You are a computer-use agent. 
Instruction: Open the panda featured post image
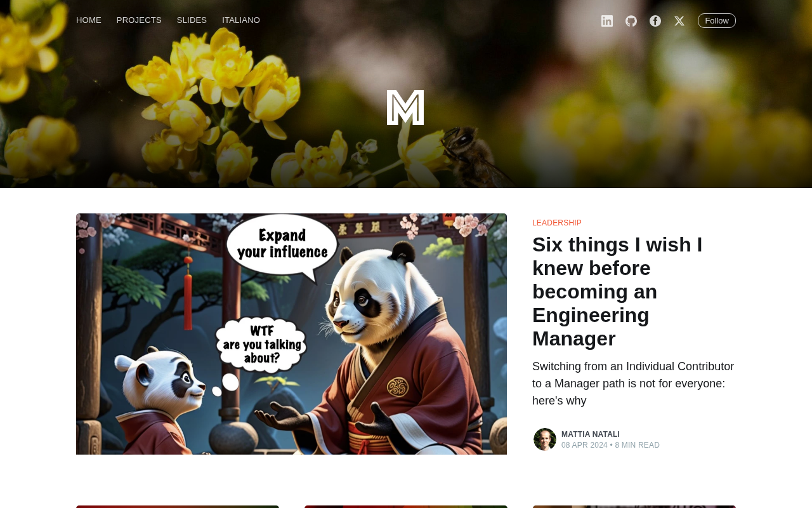point(291,334)
